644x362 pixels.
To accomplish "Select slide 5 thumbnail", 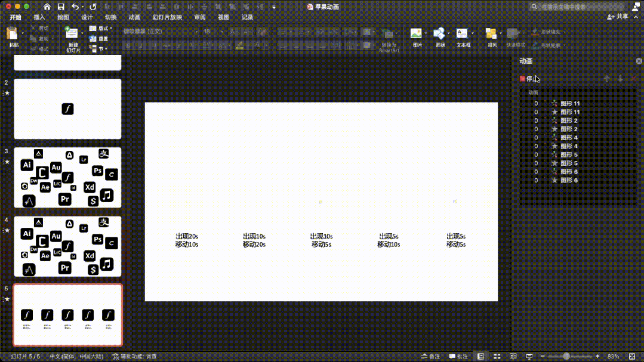I will tap(68, 315).
